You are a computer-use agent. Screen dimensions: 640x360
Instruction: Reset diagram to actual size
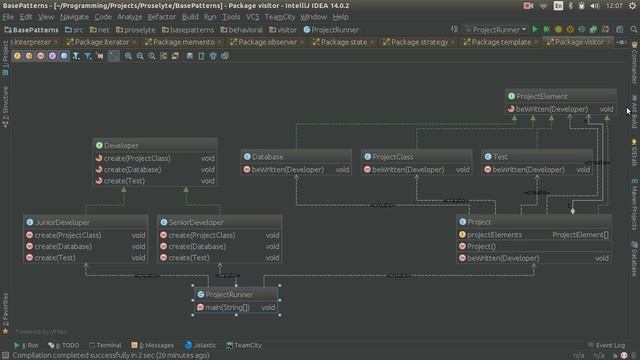point(152,56)
